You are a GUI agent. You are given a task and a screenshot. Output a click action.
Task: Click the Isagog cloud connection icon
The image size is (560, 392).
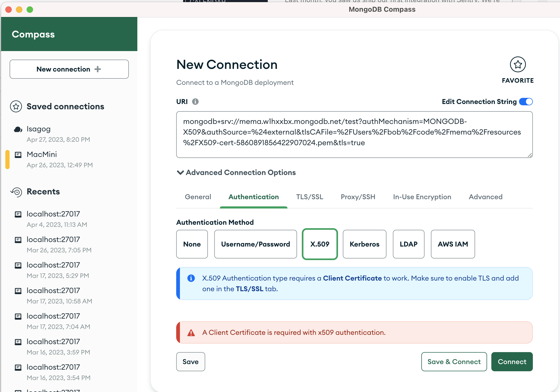coord(18,130)
